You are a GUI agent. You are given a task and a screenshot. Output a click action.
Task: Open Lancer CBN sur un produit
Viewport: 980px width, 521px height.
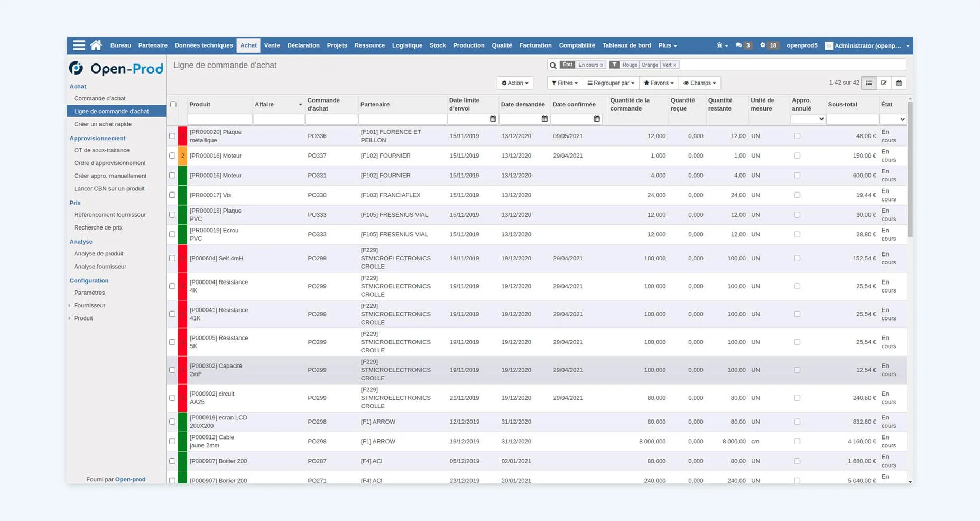pos(109,188)
